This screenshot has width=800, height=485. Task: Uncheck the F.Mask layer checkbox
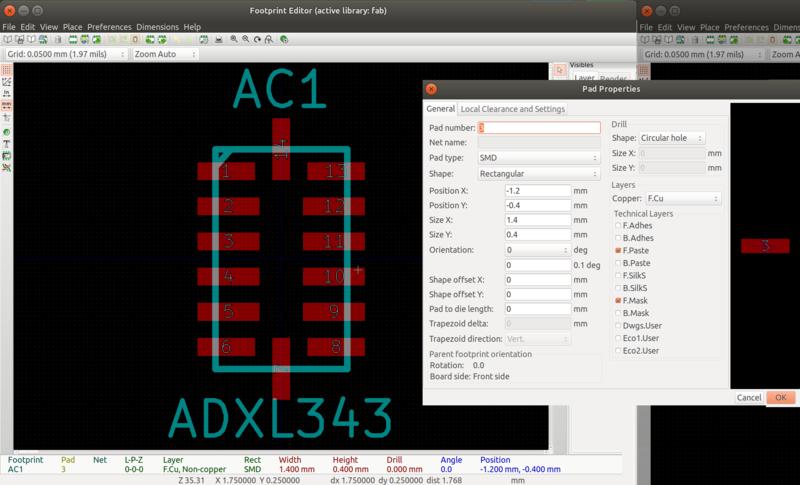tap(618, 300)
